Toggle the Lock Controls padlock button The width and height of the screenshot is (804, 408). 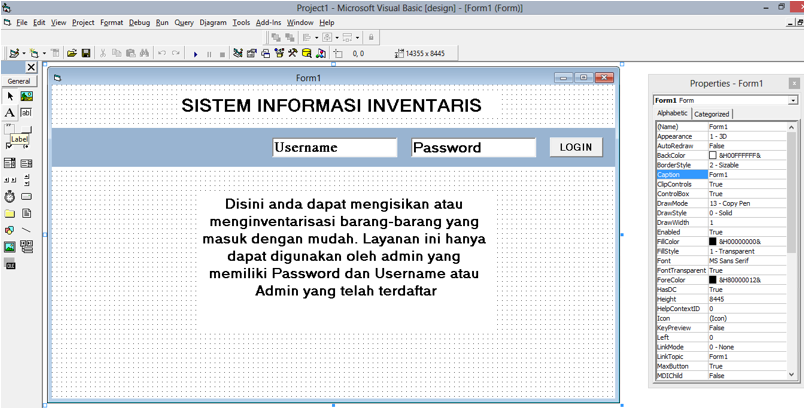tap(371, 37)
